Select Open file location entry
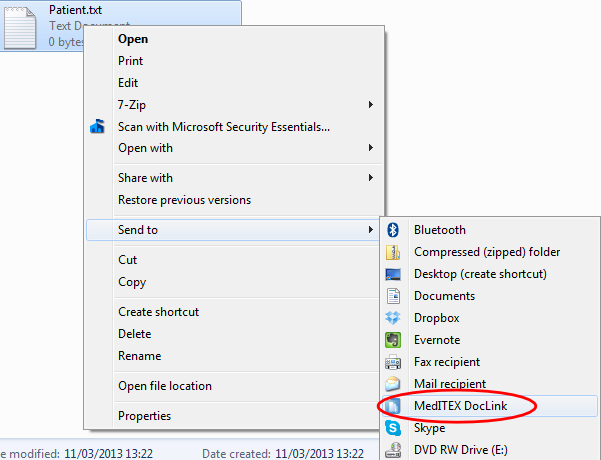Image resolution: width=601 pixels, height=460 pixels. 165,386
